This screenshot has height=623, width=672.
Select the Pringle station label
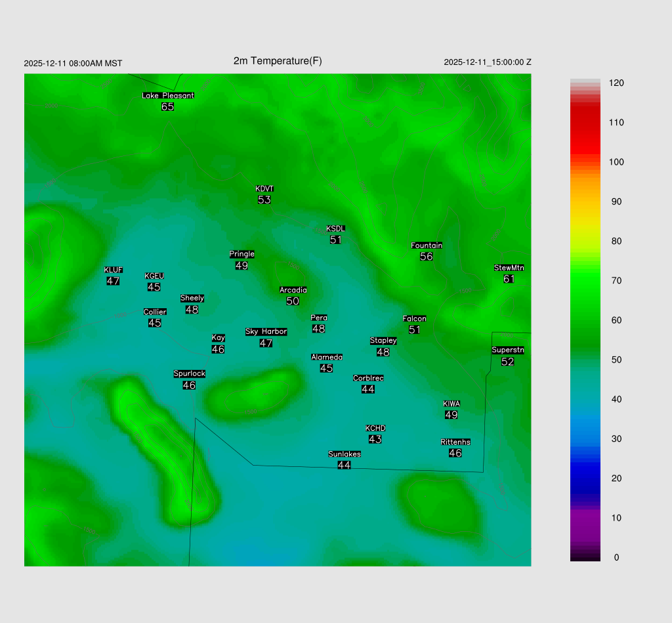point(241,254)
